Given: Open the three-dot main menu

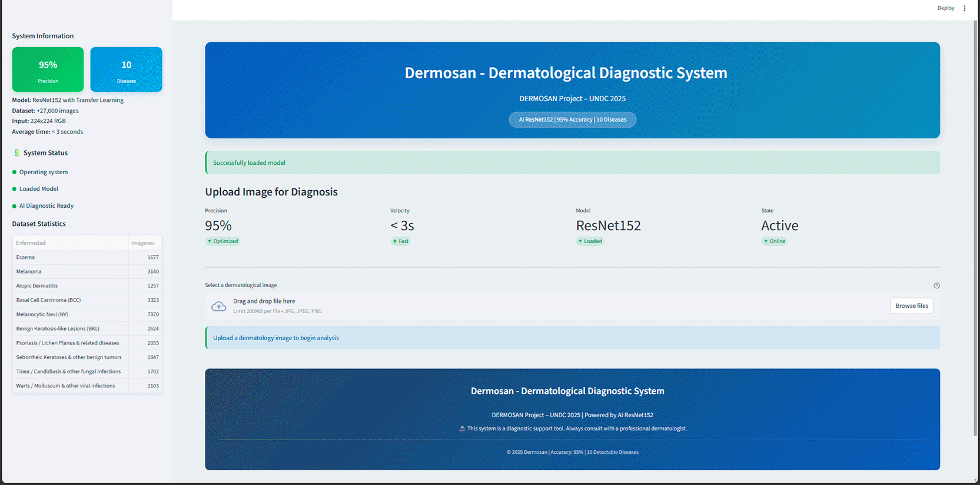Looking at the screenshot, I should point(964,8).
